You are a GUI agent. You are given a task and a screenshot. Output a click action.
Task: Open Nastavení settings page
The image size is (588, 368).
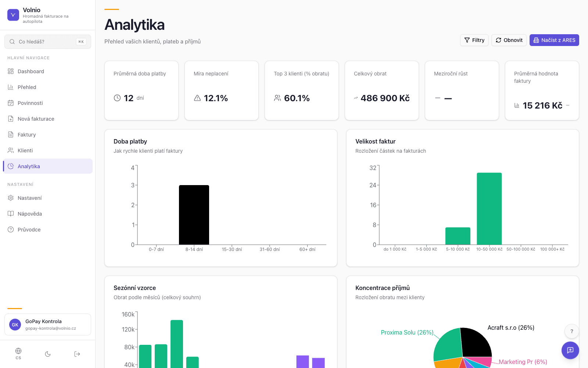[x=48, y=198]
